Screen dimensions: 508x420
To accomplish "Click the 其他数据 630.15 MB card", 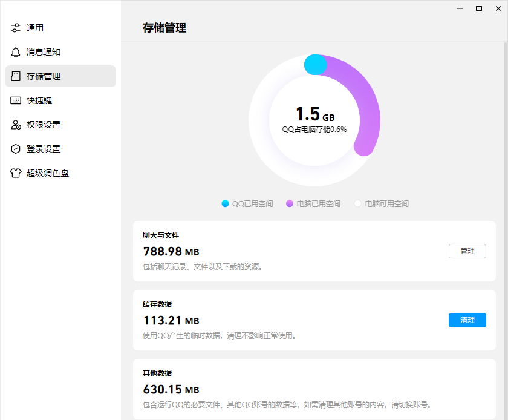I will [x=314, y=389].
